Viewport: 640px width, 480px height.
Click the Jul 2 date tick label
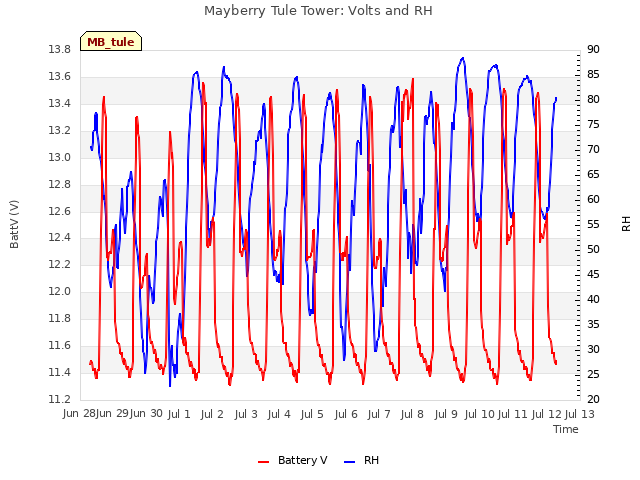coord(212,414)
